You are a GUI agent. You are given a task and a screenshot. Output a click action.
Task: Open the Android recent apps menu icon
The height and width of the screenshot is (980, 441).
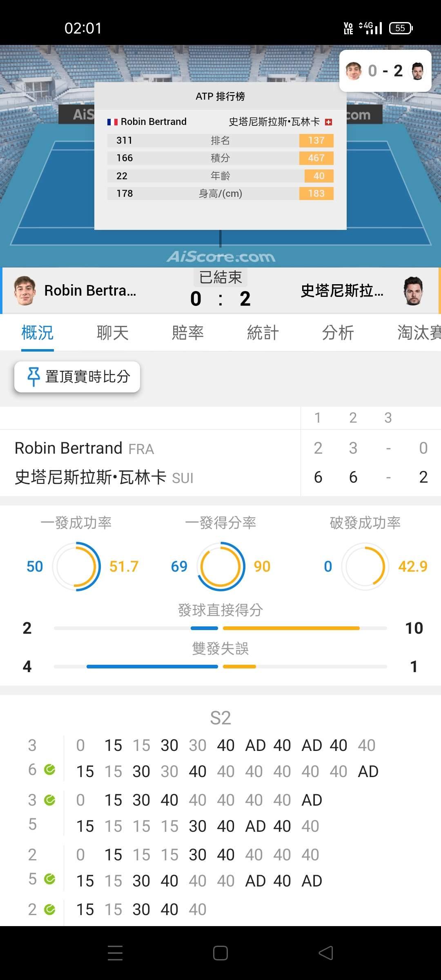(x=115, y=953)
